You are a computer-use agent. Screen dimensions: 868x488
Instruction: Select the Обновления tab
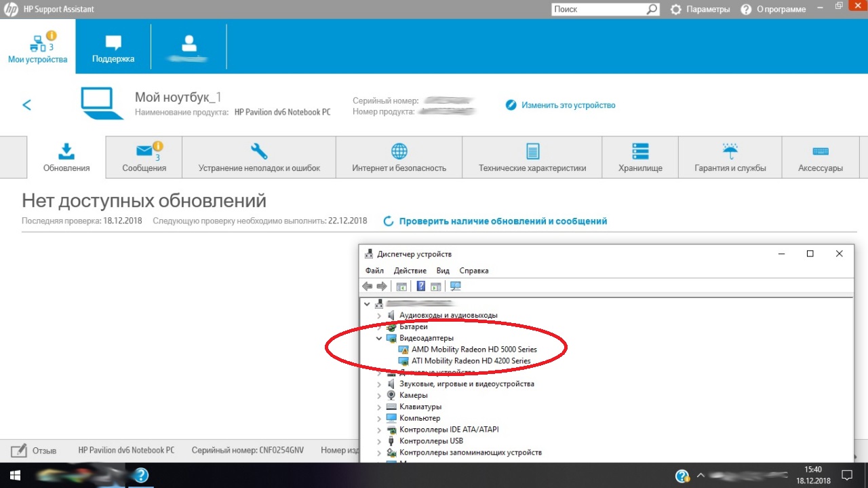coord(66,157)
